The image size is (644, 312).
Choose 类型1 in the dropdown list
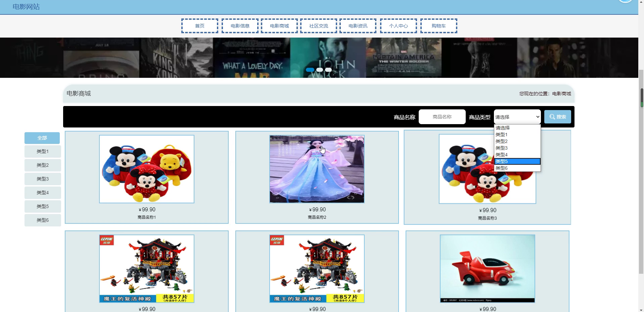(x=517, y=135)
